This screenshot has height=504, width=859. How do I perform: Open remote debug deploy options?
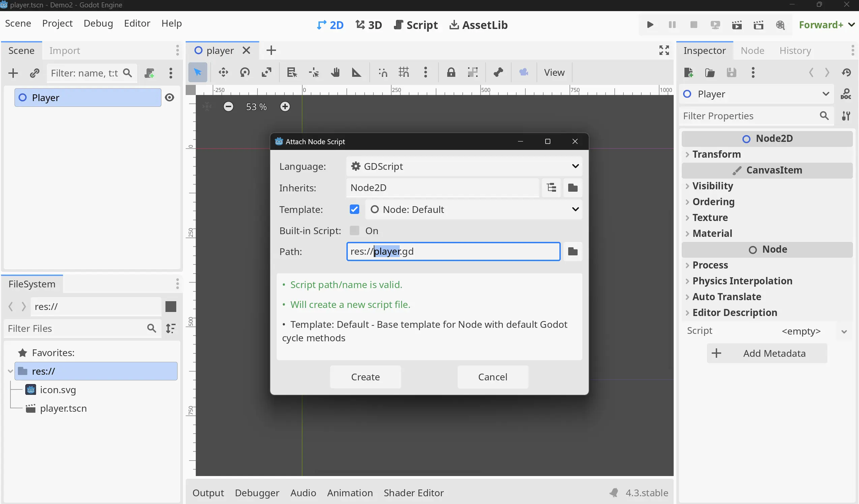[x=715, y=25]
